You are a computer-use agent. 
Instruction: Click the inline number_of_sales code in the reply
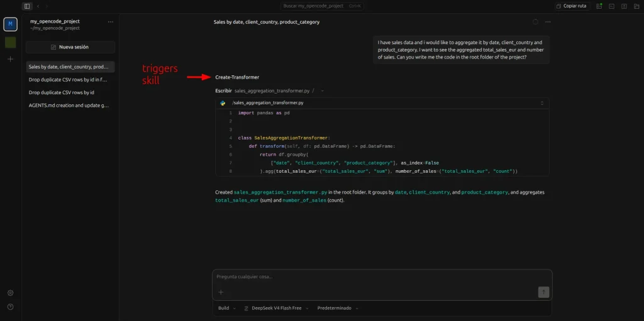(304, 200)
